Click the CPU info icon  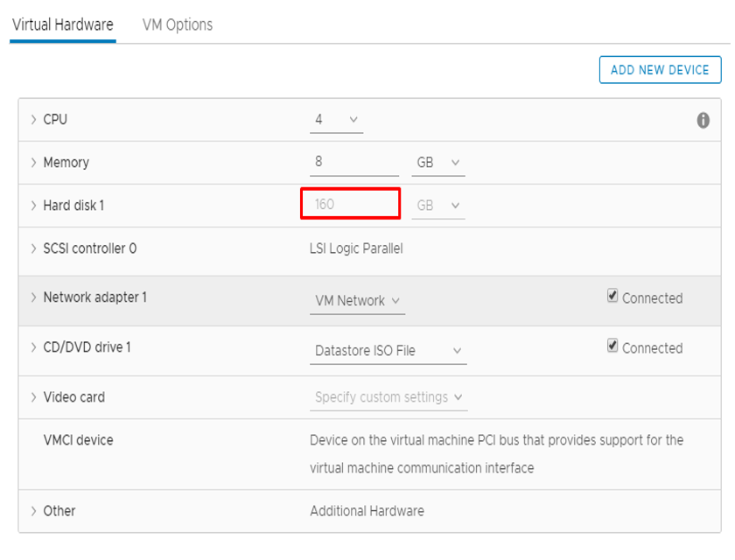point(703,121)
